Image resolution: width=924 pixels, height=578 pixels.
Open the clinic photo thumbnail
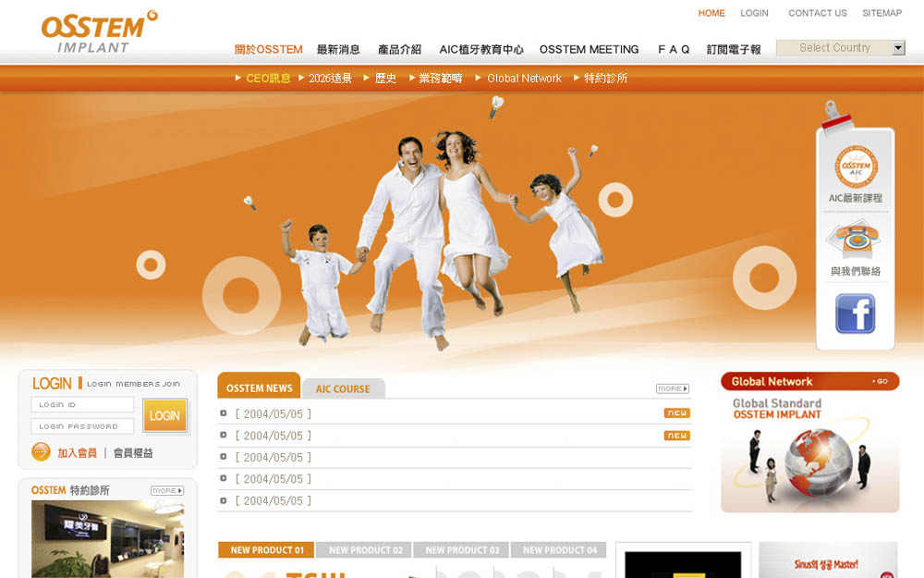click(108, 538)
